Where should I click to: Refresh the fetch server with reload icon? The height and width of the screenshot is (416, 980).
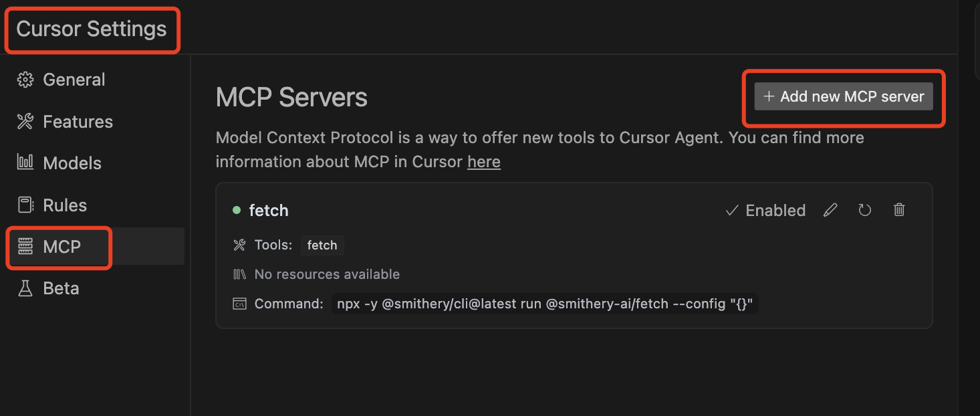pos(865,210)
